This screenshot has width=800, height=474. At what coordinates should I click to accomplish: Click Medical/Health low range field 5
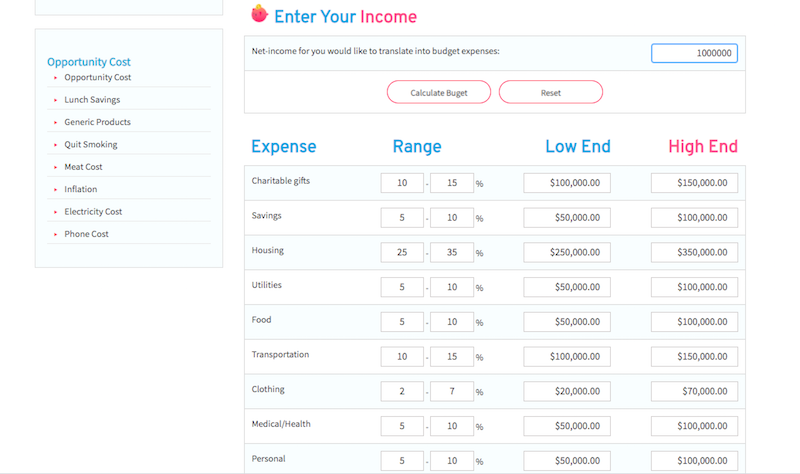tap(402, 426)
